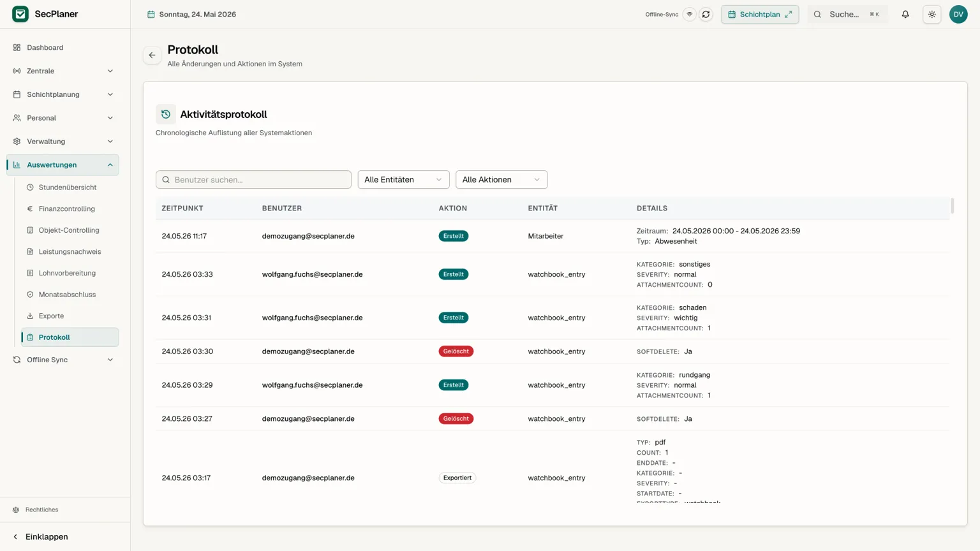
Task: Expand the Verwaltung sidebar section
Action: click(63, 142)
